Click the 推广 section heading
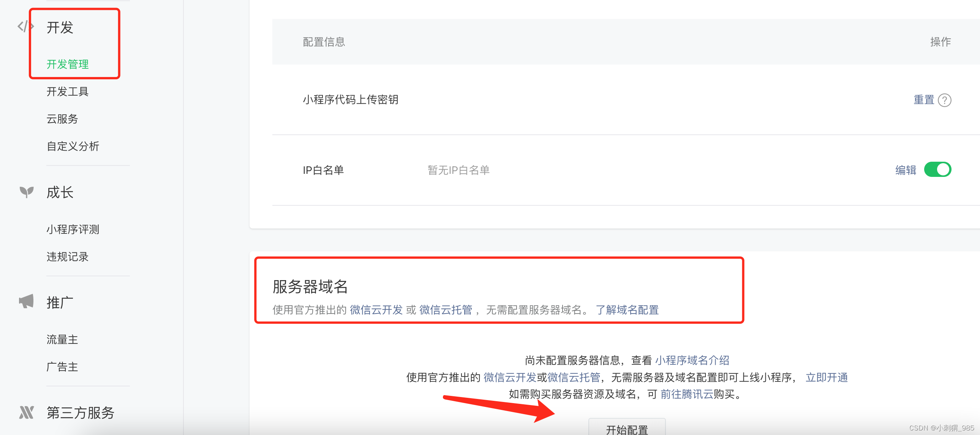This screenshot has width=980, height=435. coord(60,303)
